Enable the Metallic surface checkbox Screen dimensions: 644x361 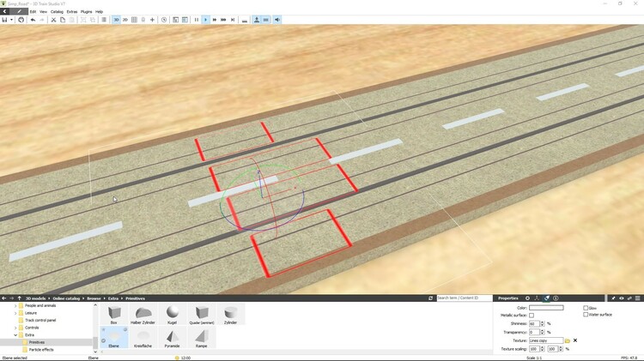pos(532,316)
